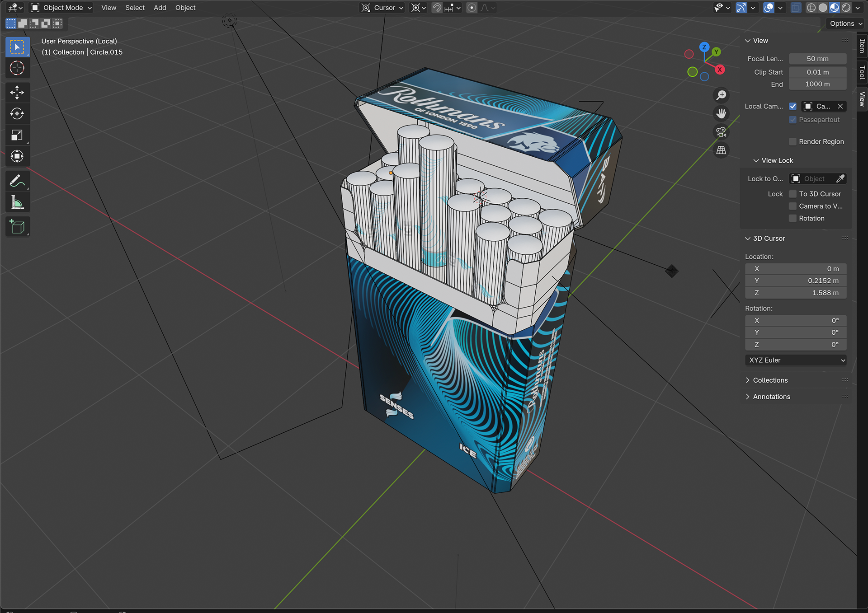Click the pan view hand icon
The image size is (868, 613).
click(x=721, y=113)
